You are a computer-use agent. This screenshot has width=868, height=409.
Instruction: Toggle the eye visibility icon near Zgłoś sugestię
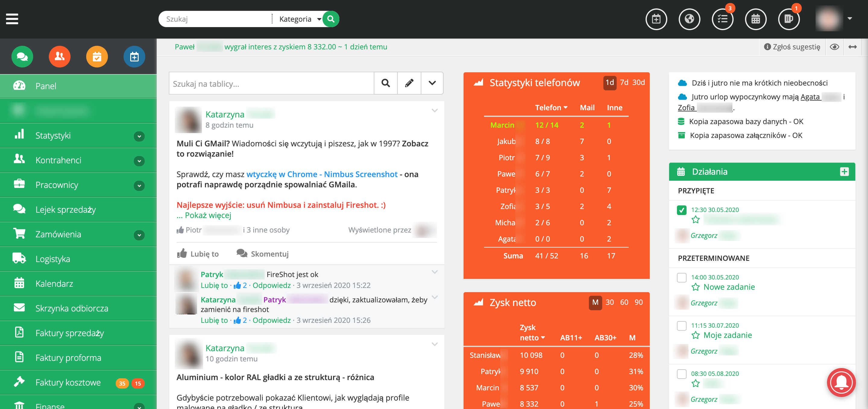[x=835, y=47]
